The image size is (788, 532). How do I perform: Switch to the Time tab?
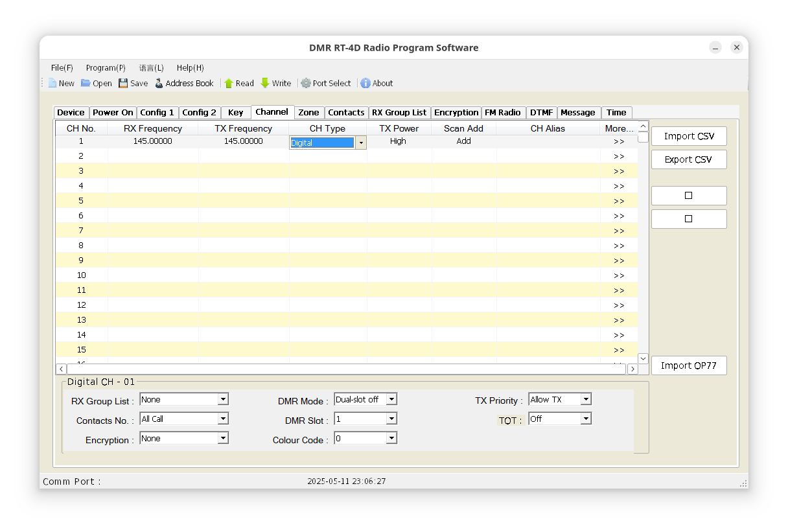click(x=616, y=113)
